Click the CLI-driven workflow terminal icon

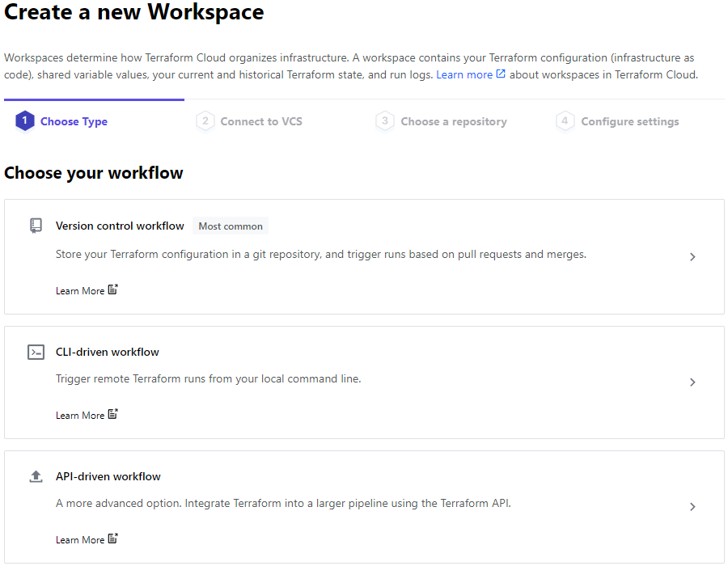point(36,352)
